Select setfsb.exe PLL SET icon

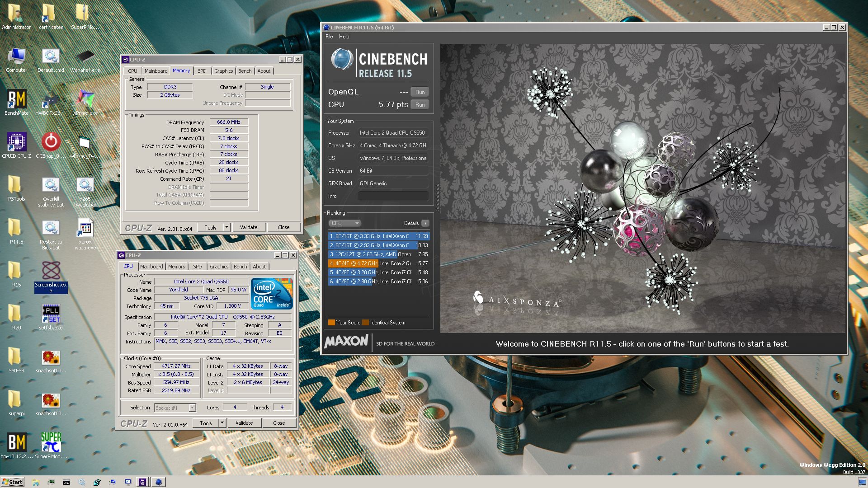(x=51, y=317)
